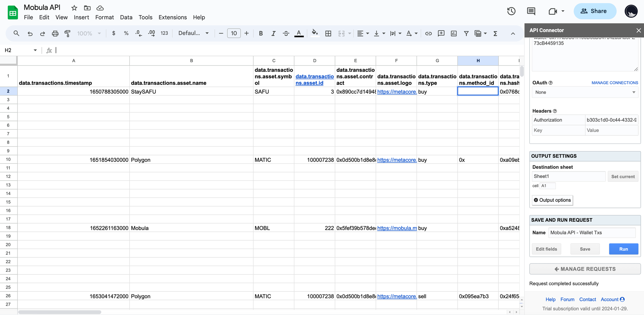This screenshot has height=315, width=644.
Task: Decrease decimal places
Action: [x=138, y=33]
